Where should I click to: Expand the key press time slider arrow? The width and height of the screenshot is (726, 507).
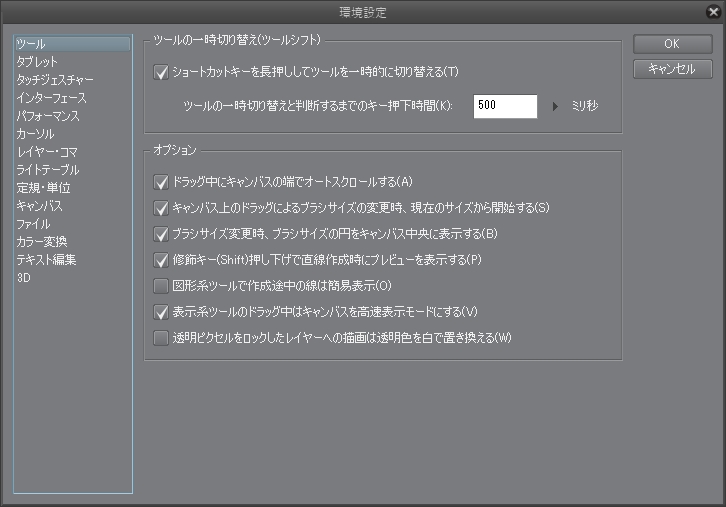557,105
